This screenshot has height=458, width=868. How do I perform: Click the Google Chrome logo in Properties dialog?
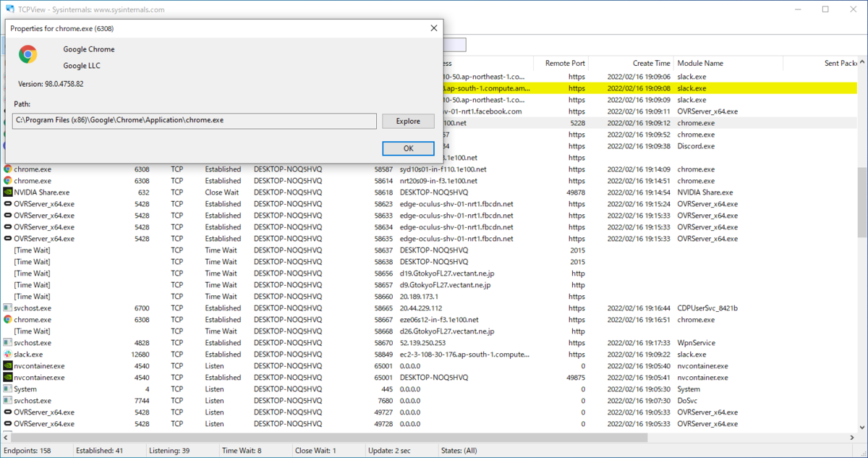27,55
